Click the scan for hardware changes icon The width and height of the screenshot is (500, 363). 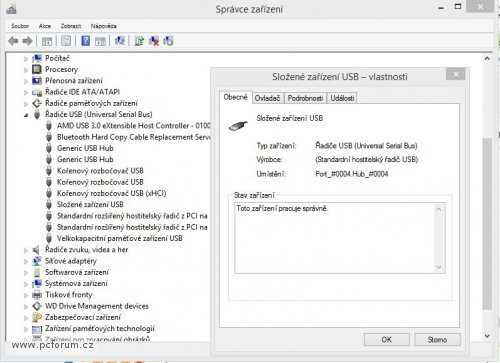coord(120,41)
